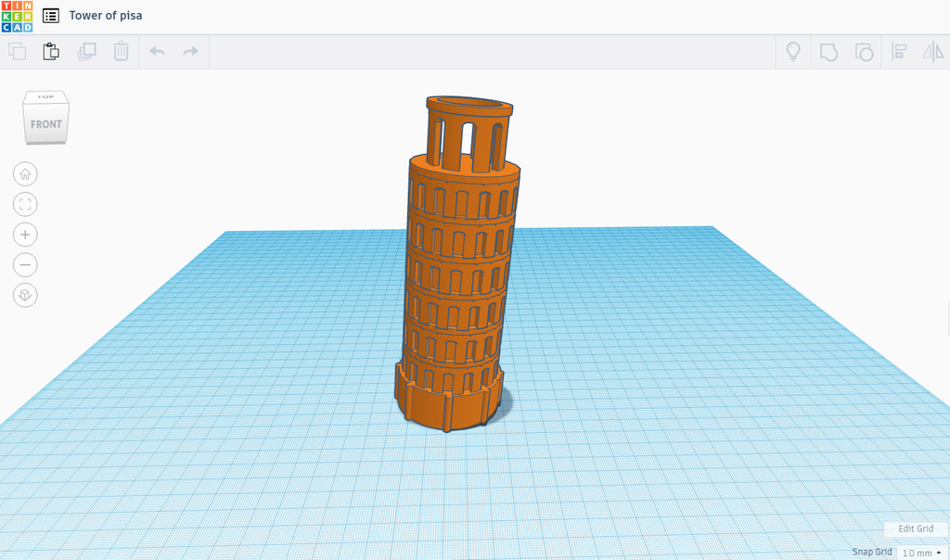950x560 pixels.
Task: Redo the last action
Action: [x=191, y=52]
